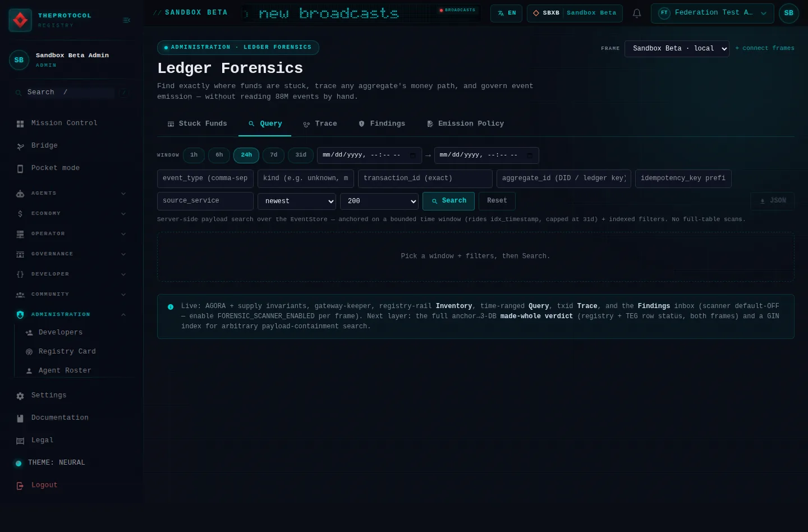Switch to the Findings tab
Screen dimensions: 808x532
click(x=382, y=124)
